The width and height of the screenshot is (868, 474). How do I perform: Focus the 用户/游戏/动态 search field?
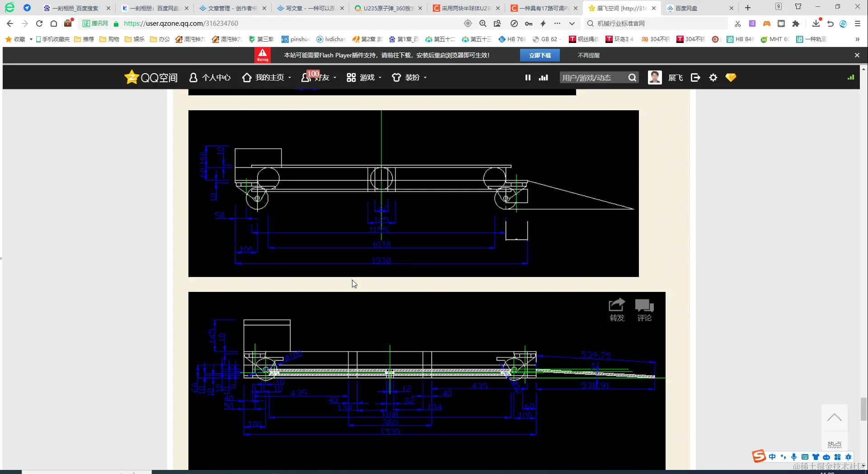point(593,78)
